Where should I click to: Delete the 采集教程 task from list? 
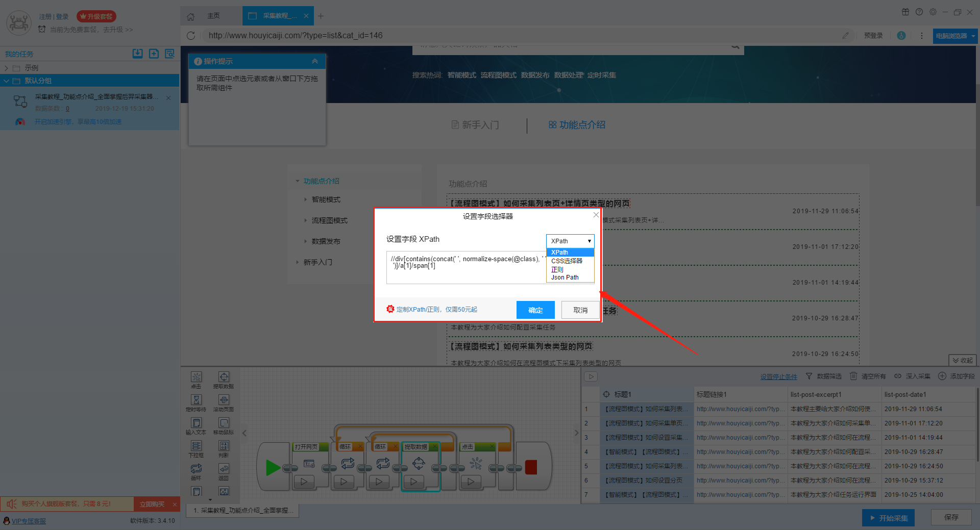coord(168,98)
